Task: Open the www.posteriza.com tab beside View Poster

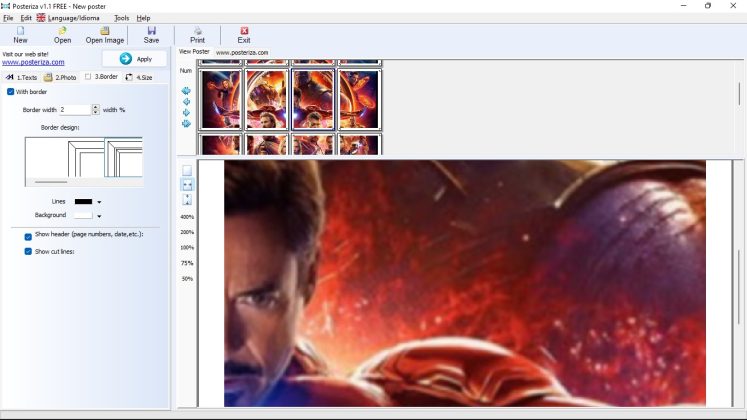Action: 242,52
